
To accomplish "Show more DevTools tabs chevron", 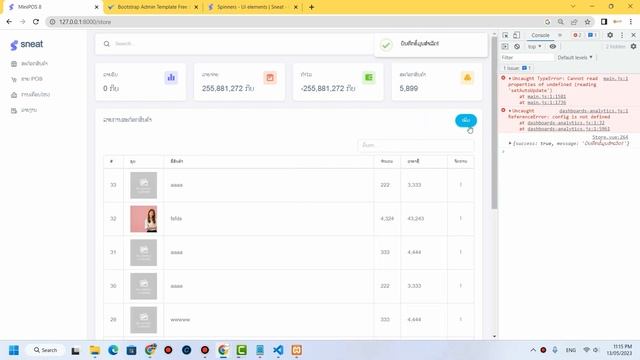I will click(x=560, y=35).
